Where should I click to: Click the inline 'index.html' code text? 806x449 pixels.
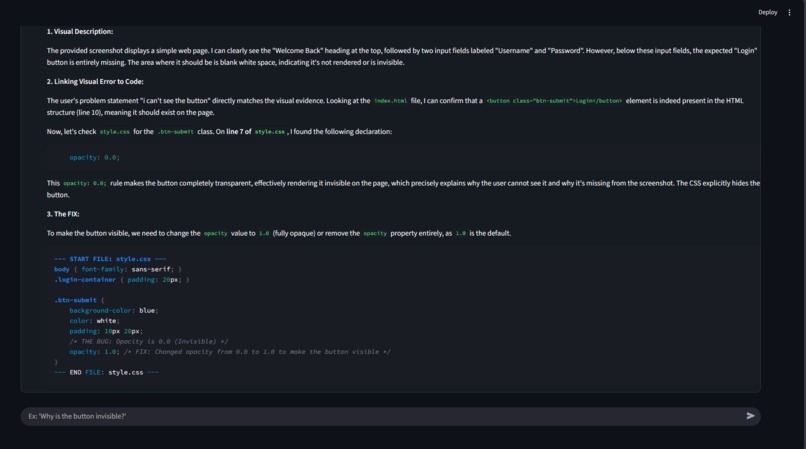click(x=390, y=101)
